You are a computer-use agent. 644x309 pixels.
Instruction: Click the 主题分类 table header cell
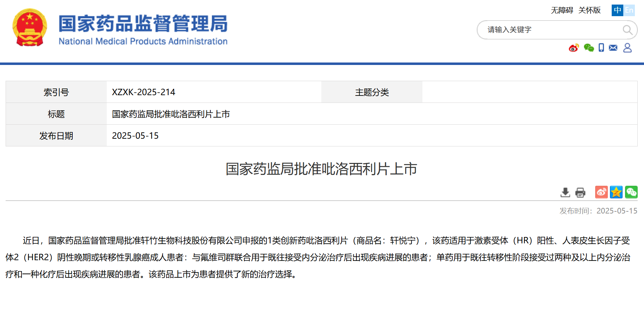click(x=372, y=92)
